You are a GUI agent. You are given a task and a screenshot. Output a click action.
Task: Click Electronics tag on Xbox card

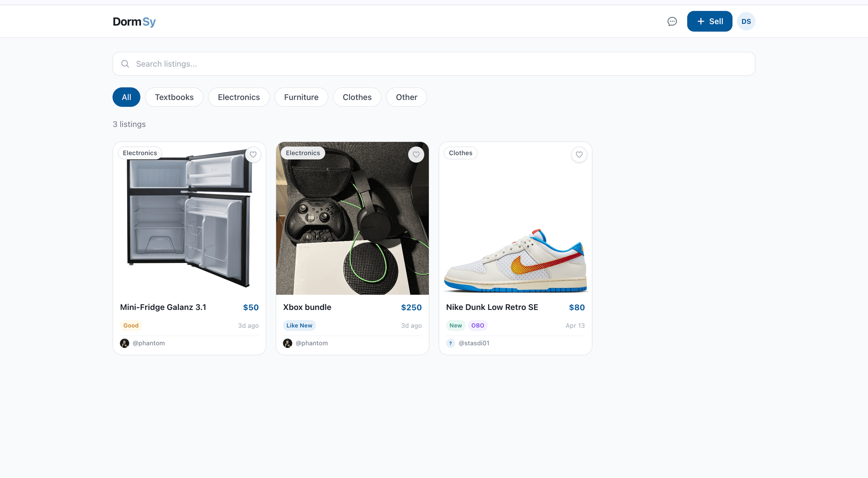point(303,153)
